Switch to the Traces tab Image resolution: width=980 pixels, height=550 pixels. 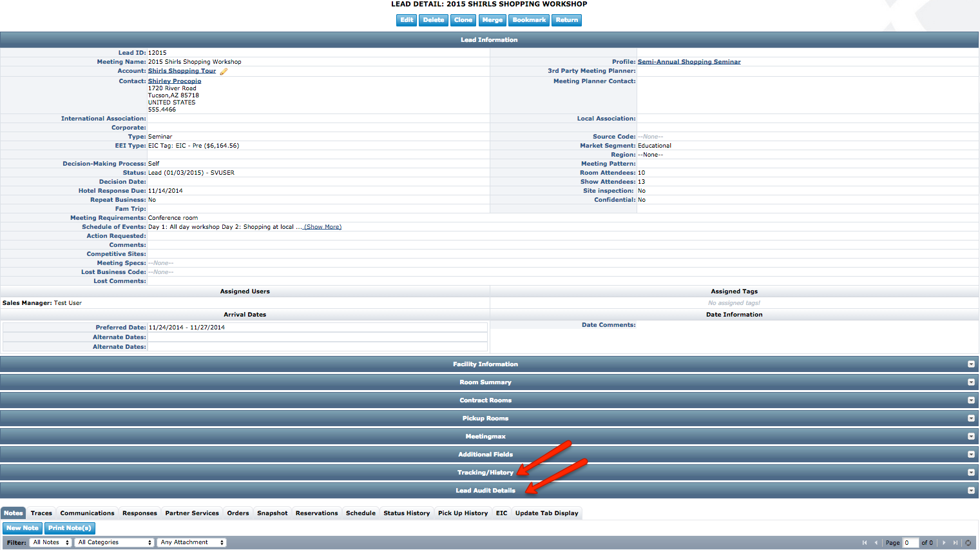(x=41, y=513)
